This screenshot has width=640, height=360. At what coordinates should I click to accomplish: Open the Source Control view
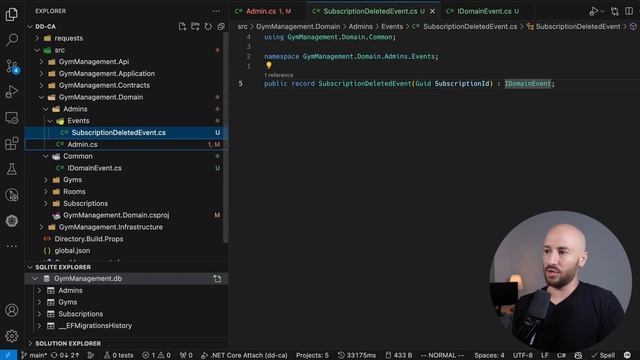click(x=11, y=66)
